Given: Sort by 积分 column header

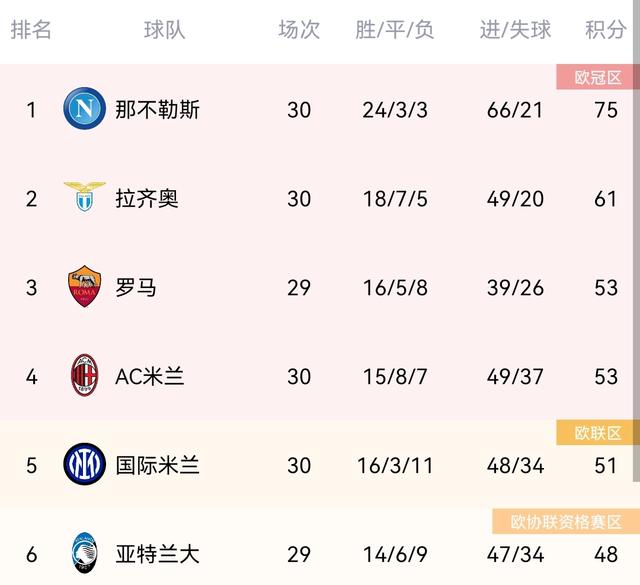Looking at the screenshot, I should (606, 30).
